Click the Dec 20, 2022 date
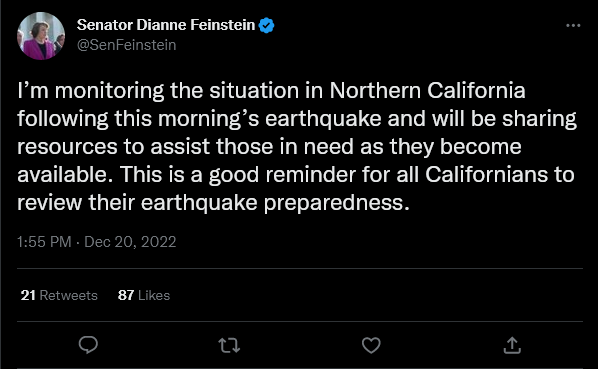Viewport: 598px width, 369px height. click(130, 242)
